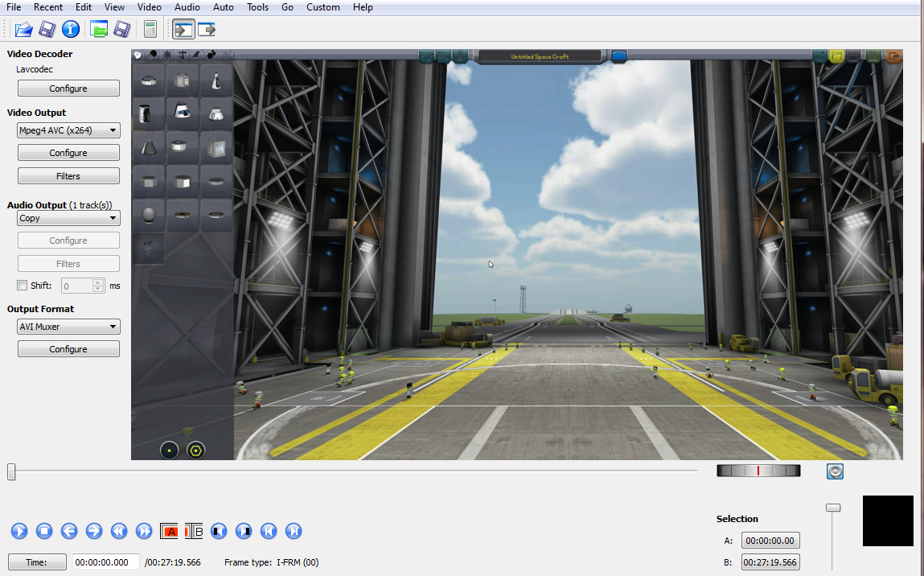
Task: Set selection start with marker A icon
Action: (x=170, y=531)
